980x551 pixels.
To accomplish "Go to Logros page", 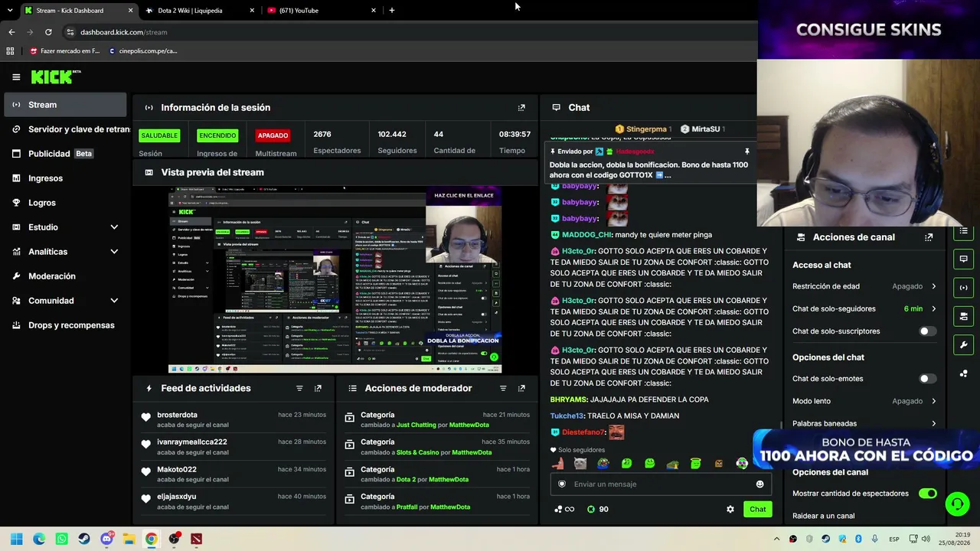I will (x=65, y=203).
